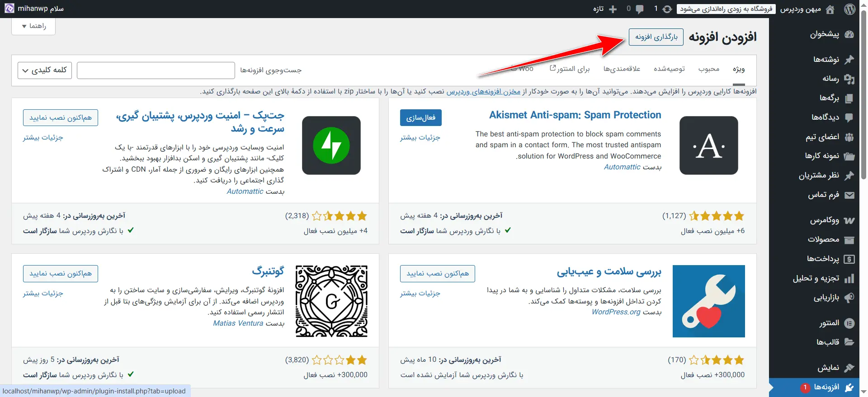Click the ووکامرس Woo icon in sidebar
The width and height of the screenshot is (868, 397).
tap(849, 220)
